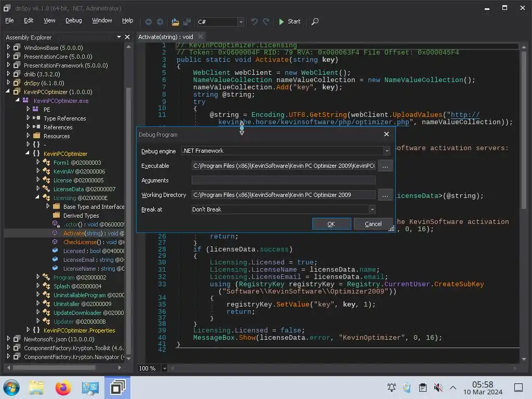
Task: Click the Save All toolbar icon
Action: [x=187, y=22]
